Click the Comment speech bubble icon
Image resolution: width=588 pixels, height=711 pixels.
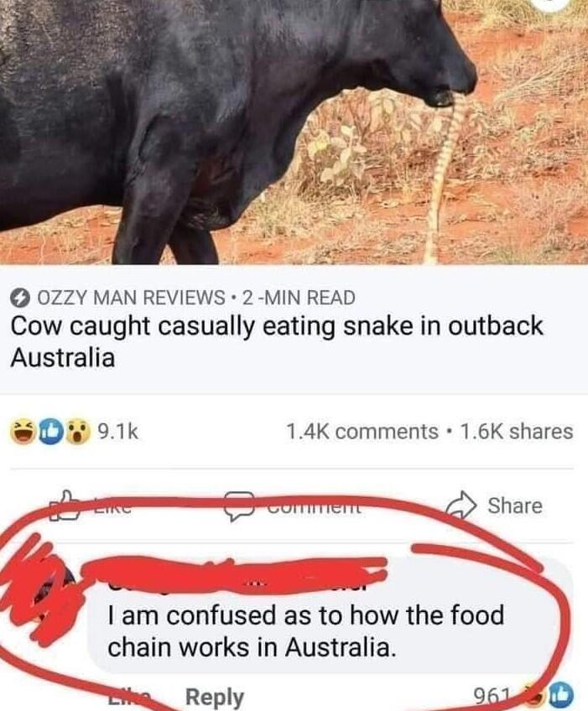[x=240, y=506]
